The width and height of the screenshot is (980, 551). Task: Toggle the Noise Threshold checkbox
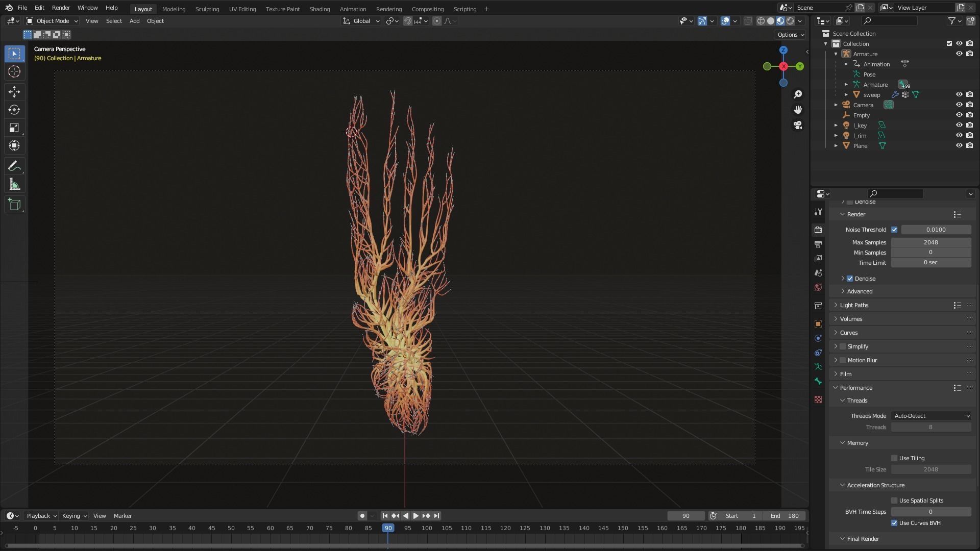pyautogui.click(x=894, y=230)
